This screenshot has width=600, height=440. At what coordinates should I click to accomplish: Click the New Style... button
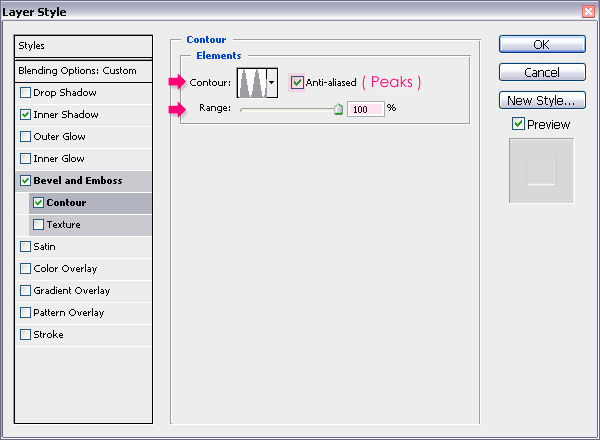[x=542, y=100]
